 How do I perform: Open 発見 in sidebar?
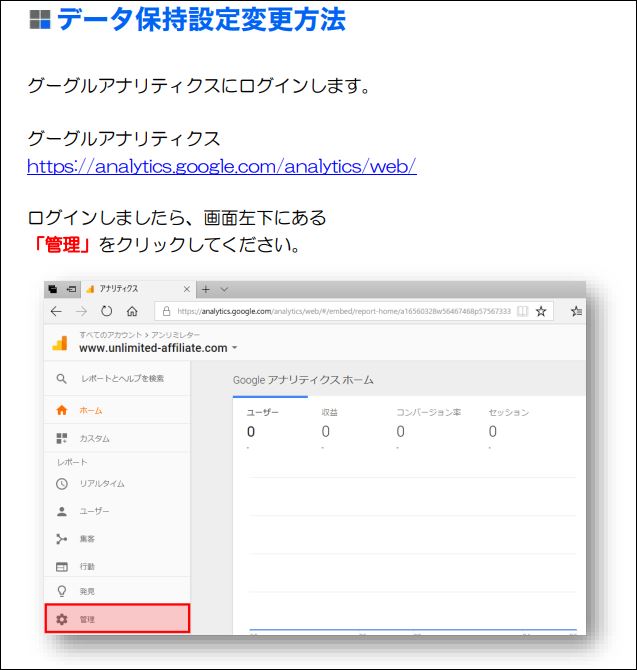tap(117, 591)
